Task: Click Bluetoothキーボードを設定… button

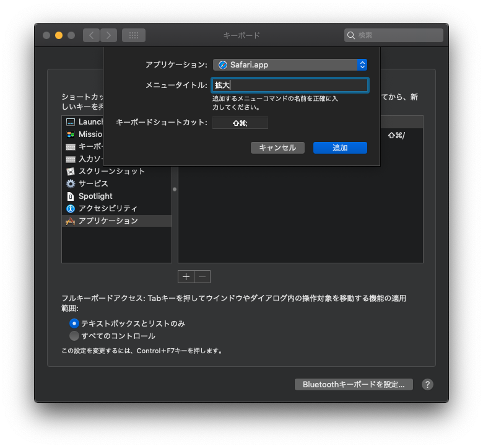Action: 354,384
